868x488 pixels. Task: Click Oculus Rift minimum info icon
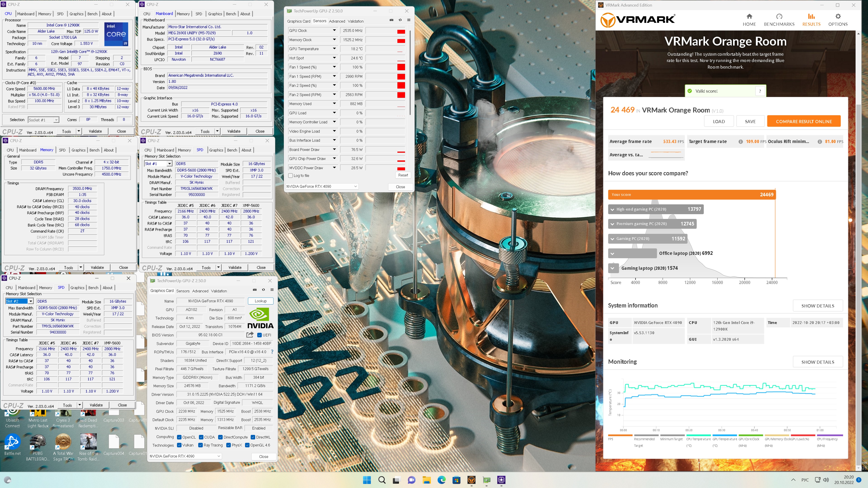[819, 141]
